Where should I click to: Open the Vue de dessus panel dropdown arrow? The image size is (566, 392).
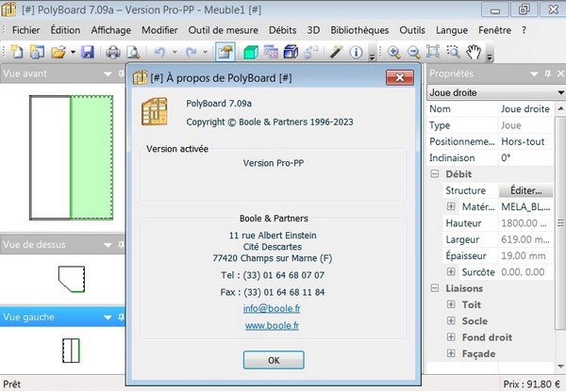(108, 245)
